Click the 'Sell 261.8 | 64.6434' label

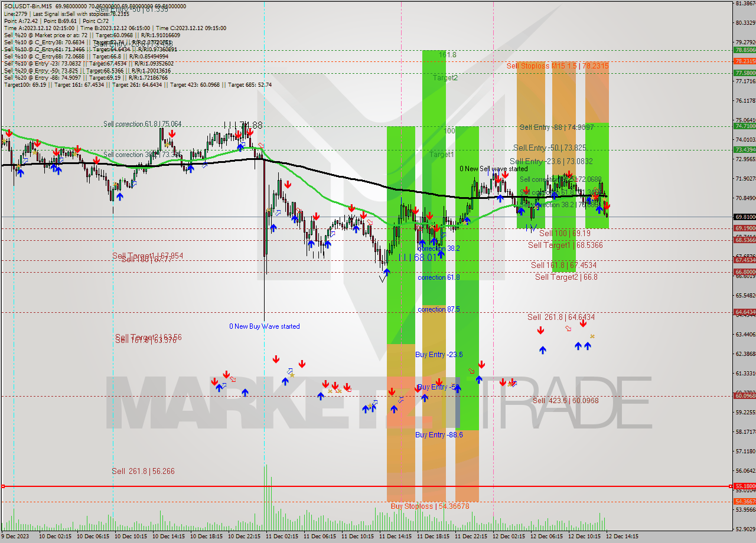(561, 318)
